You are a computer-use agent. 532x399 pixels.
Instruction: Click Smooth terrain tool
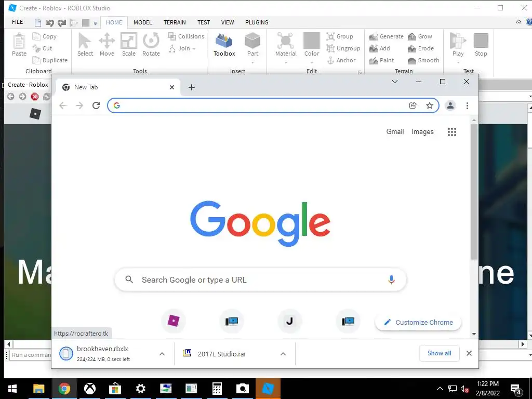[x=423, y=60]
